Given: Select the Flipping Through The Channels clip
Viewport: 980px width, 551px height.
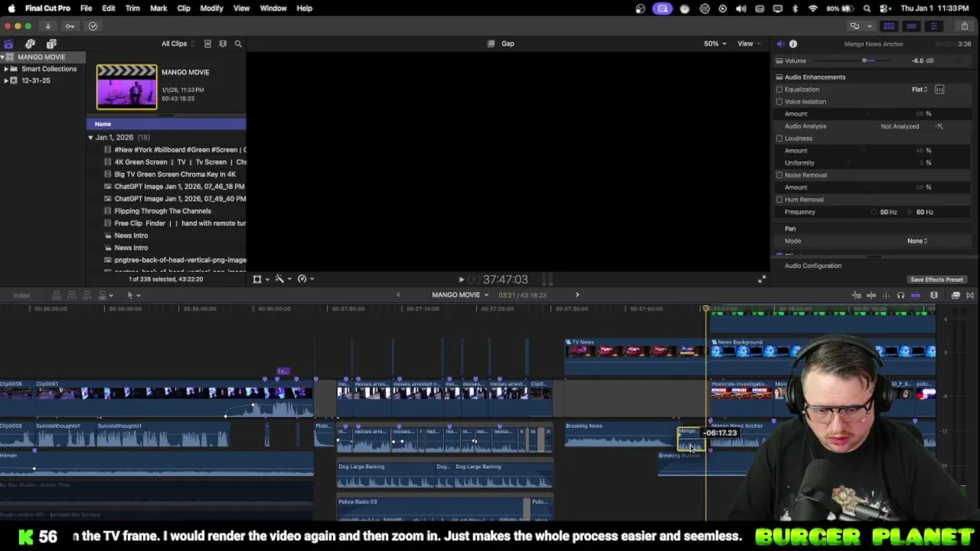Looking at the screenshot, I should coord(162,211).
